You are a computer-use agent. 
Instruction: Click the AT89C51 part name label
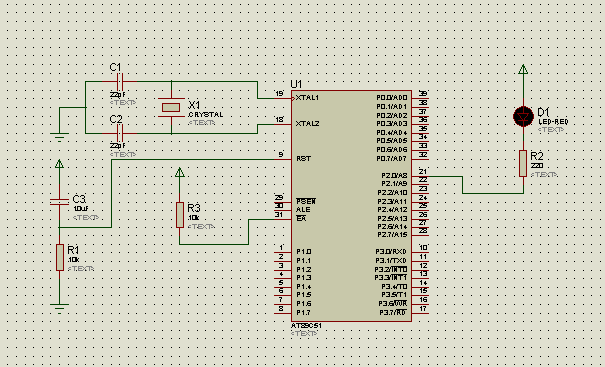[306, 326]
